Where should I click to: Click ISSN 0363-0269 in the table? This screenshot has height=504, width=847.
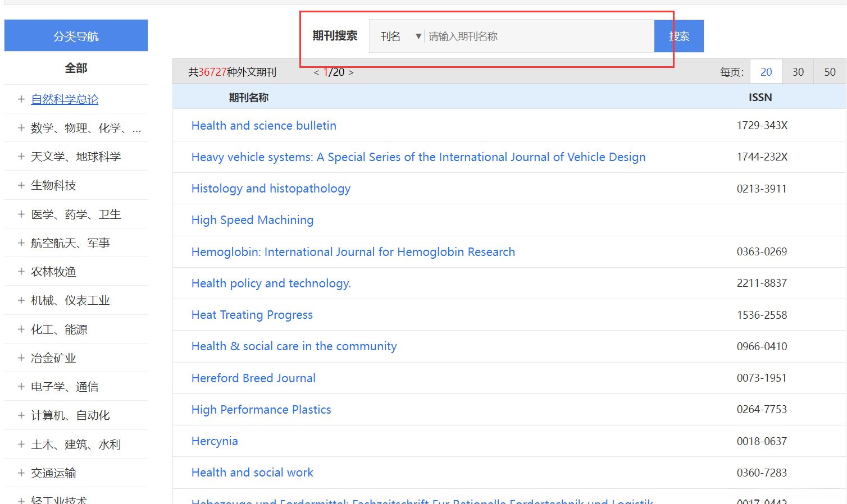(x=762, y=252)
